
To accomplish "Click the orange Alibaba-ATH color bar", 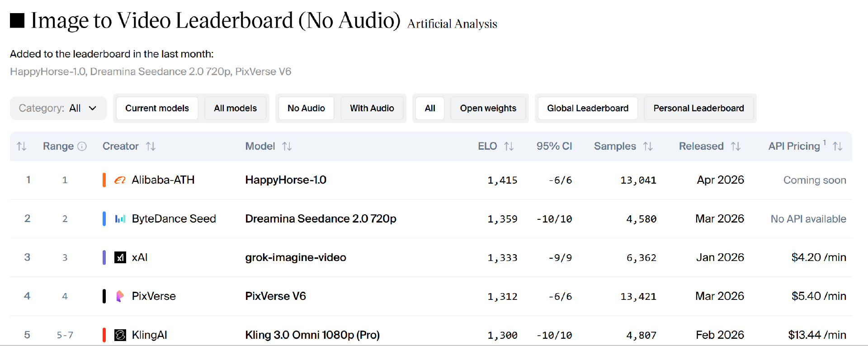I will (104, 180).
